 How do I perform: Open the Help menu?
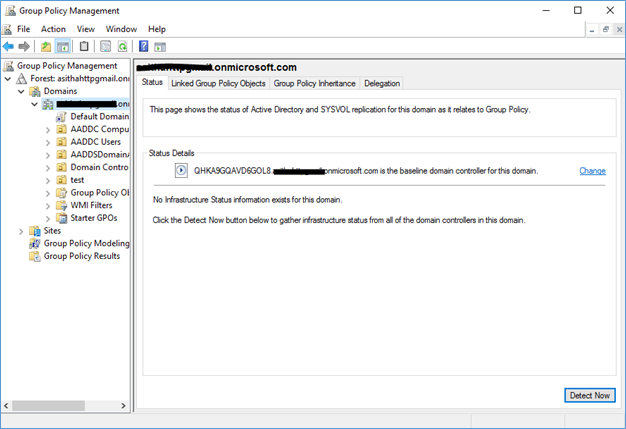pyautogui.click(x=157, y=29)
